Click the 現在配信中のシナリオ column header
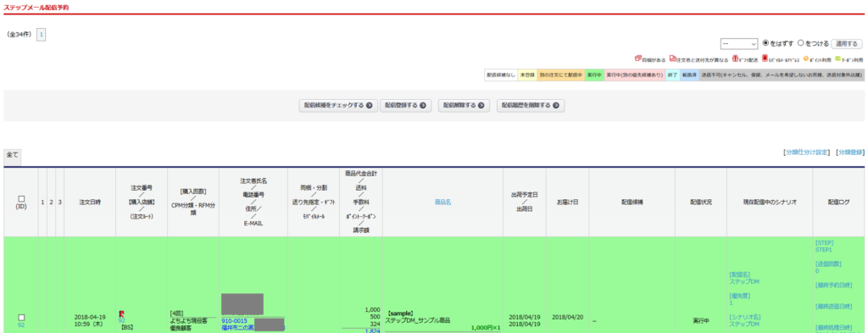868x333 pixels. [x=770, y=203]
